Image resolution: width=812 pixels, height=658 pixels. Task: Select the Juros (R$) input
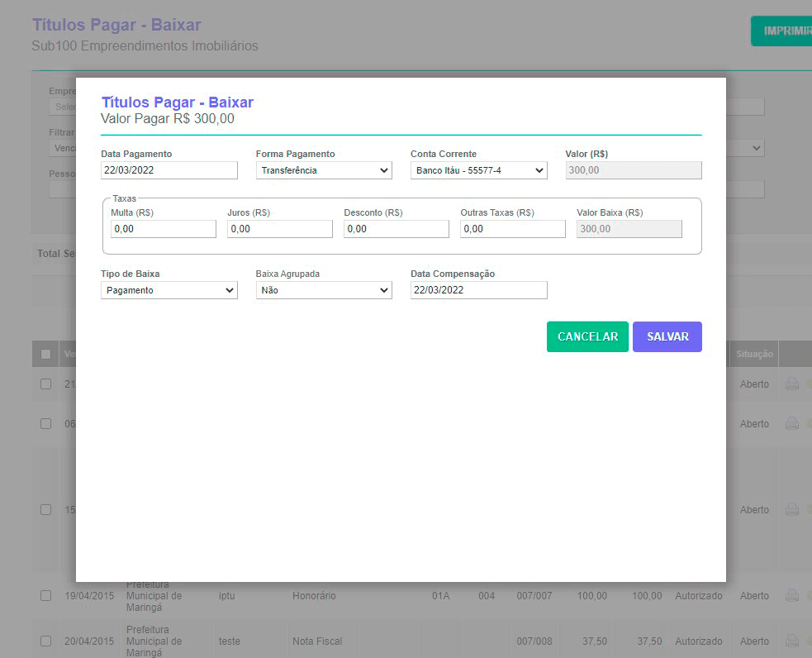tap(279, 229)
